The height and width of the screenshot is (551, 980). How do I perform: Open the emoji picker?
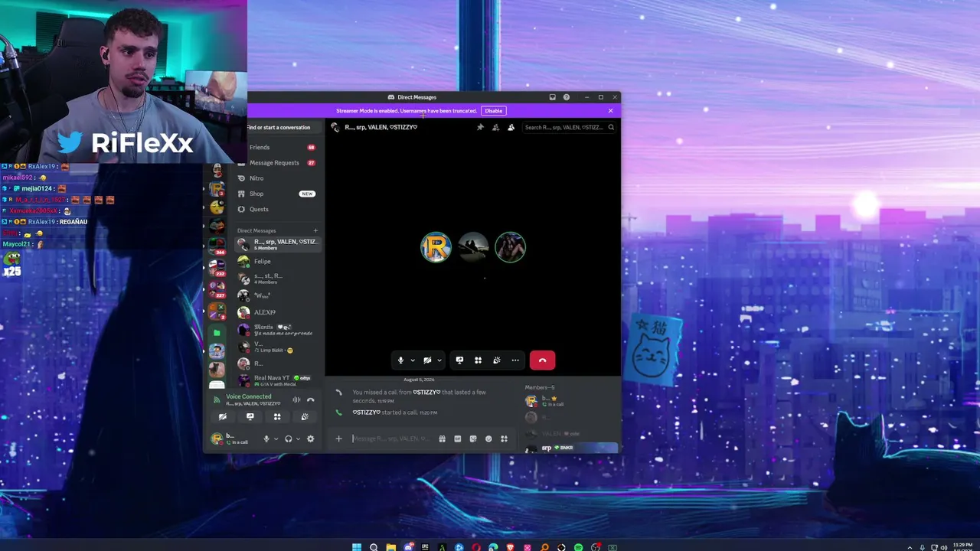488,439
